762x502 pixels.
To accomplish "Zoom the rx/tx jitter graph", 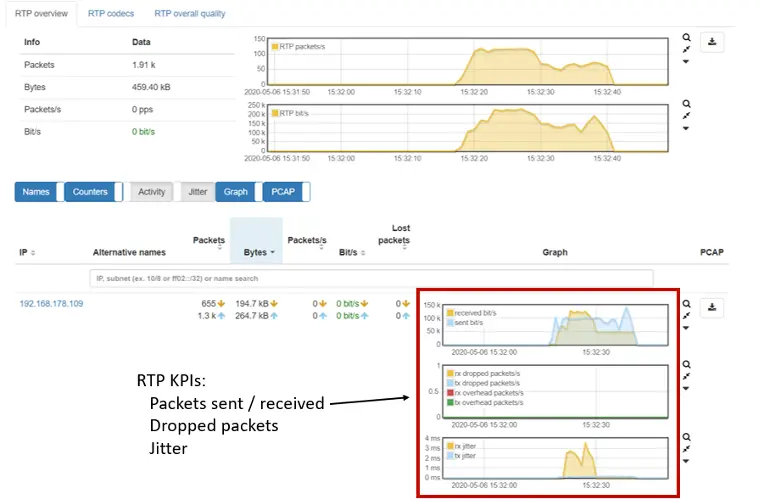I will 686,437.
